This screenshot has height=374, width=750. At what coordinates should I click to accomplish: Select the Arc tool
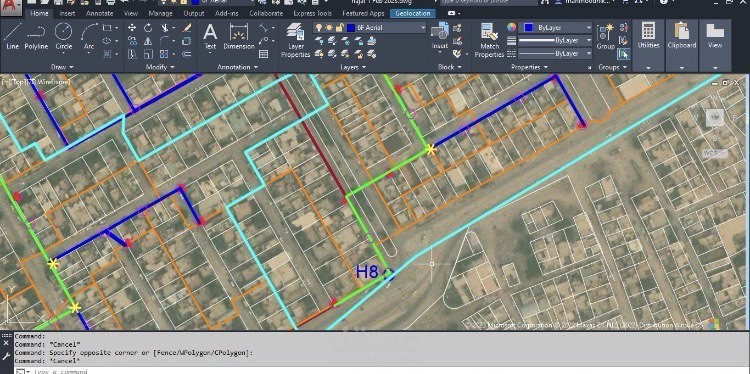[89, 36]
